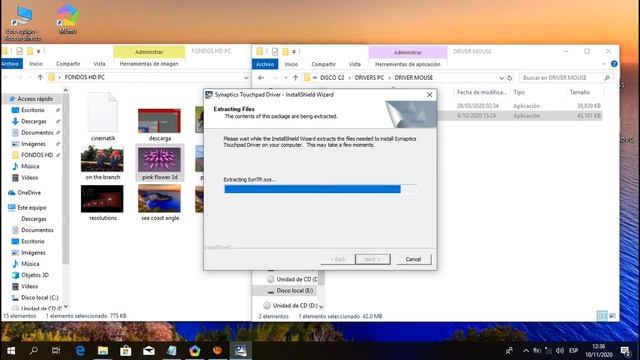Viewport: 640px width, 360px height.
Task: Open the notification center
Action: pyautogui.click(x=625, y=351)
